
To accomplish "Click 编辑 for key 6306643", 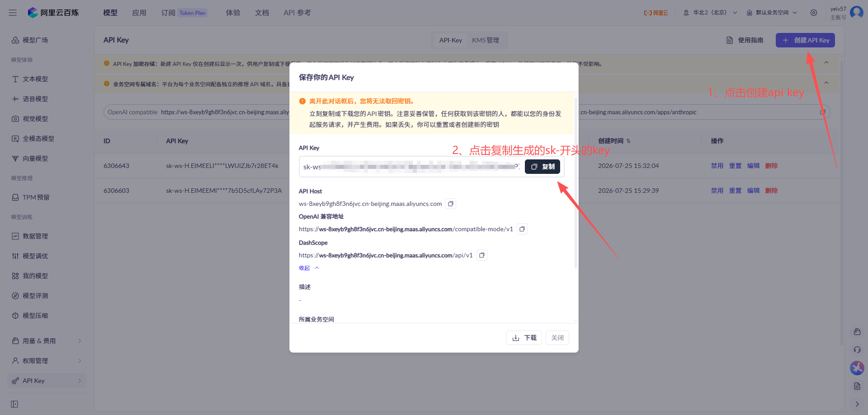I will coord(753,166).
